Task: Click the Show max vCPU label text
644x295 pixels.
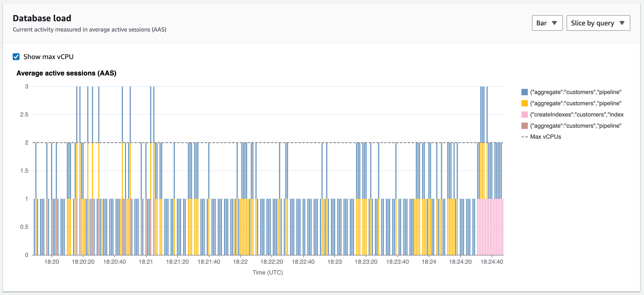Action: coord(48,57)
